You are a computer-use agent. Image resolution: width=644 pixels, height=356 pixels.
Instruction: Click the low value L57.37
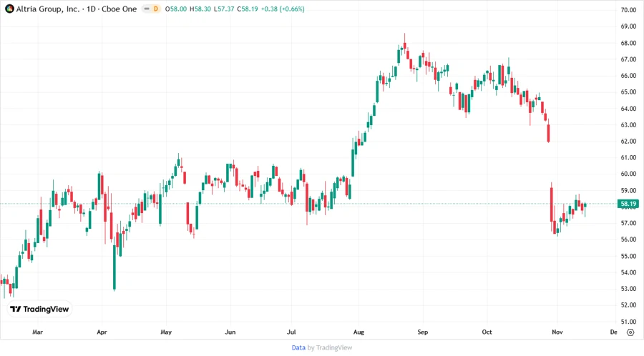[x=224, y=9]
